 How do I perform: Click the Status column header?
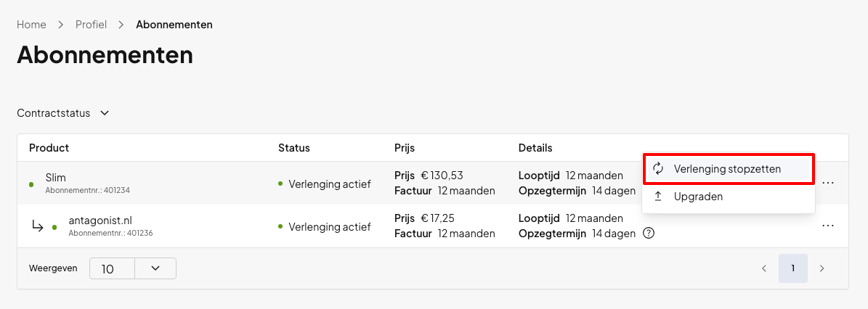(294, 148)
